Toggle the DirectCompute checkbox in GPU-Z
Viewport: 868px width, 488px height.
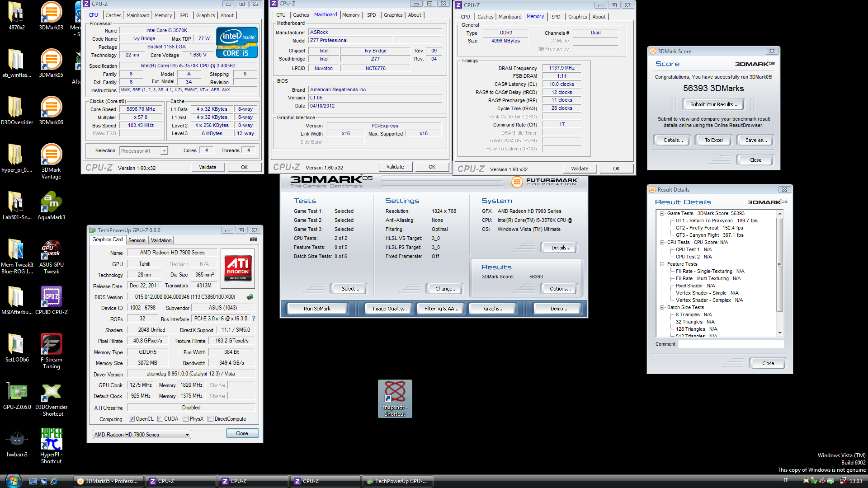coord(210,419)
